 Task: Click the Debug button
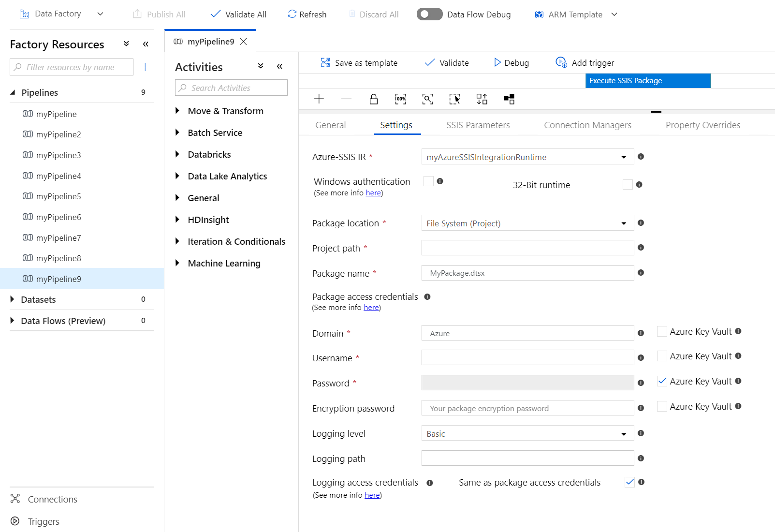tap(511, 63)
